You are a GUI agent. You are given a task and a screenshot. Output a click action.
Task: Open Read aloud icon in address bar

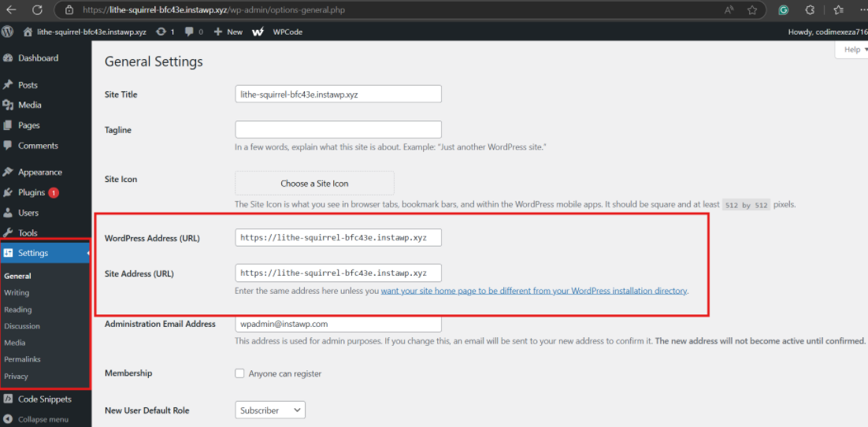click(x=729, y=10)
